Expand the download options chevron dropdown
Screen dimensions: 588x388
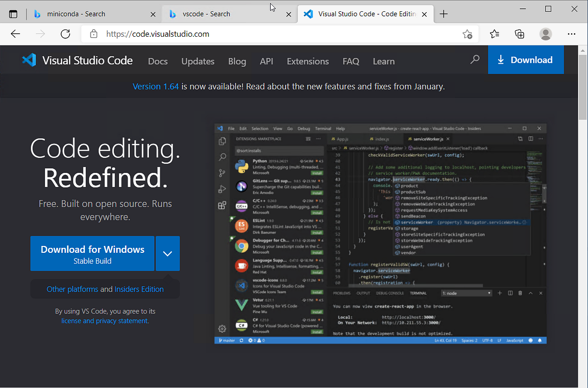pyautogui.click(x=168, y=254)
